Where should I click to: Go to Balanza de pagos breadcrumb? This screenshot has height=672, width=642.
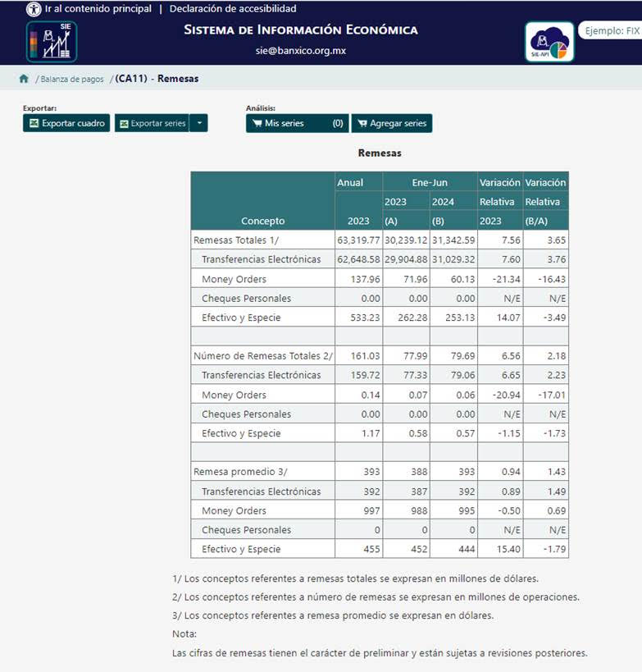pyautogui.click(x=72, y=79)
